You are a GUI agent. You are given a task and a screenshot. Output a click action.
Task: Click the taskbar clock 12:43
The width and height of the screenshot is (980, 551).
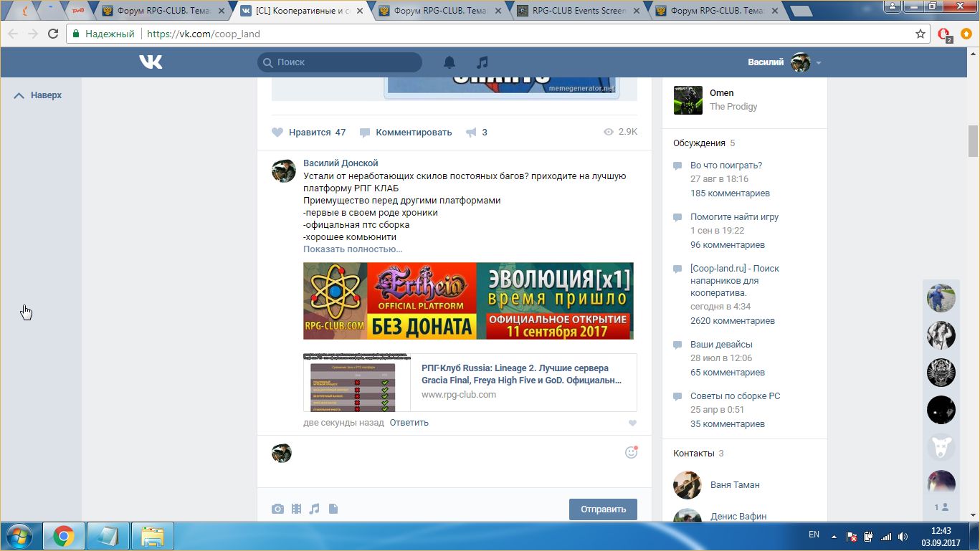pos(941,530)
